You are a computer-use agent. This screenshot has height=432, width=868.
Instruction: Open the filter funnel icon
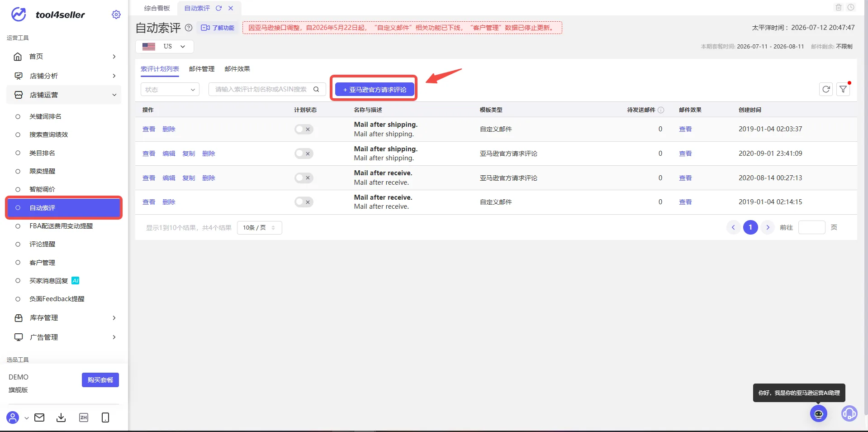click(843, 89)
